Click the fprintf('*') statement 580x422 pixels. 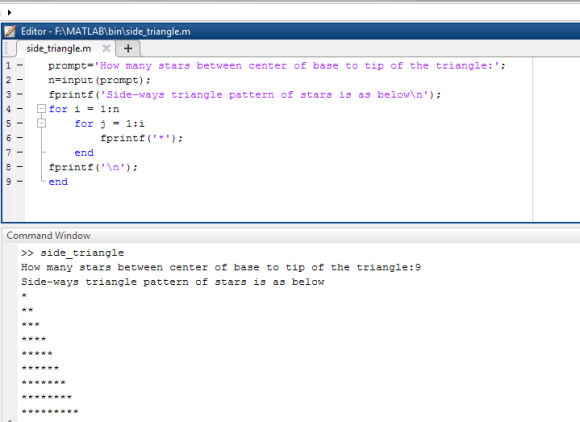click(x=142, y=138)
